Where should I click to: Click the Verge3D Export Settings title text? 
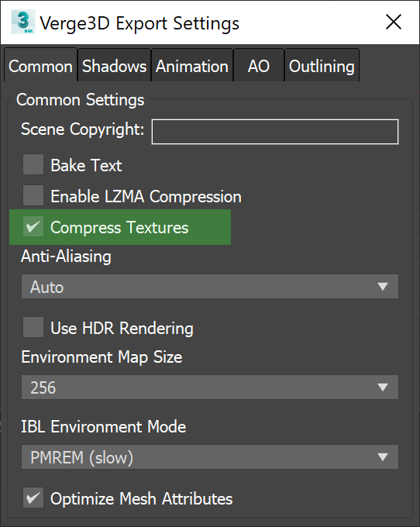(139, 24)
